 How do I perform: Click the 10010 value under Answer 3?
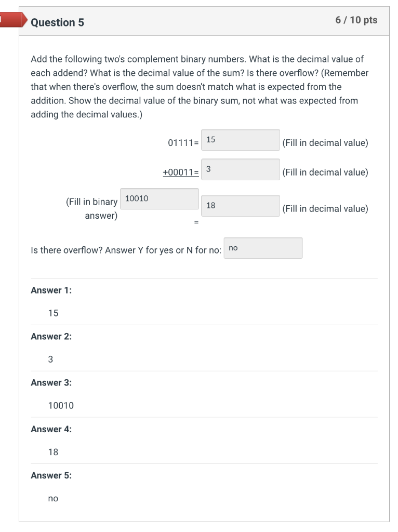tap(61, 405)
